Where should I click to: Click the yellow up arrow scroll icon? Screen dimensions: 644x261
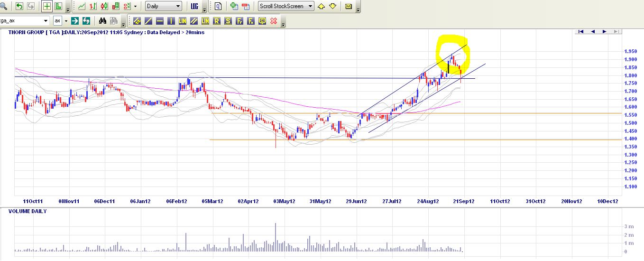point(321,6)
